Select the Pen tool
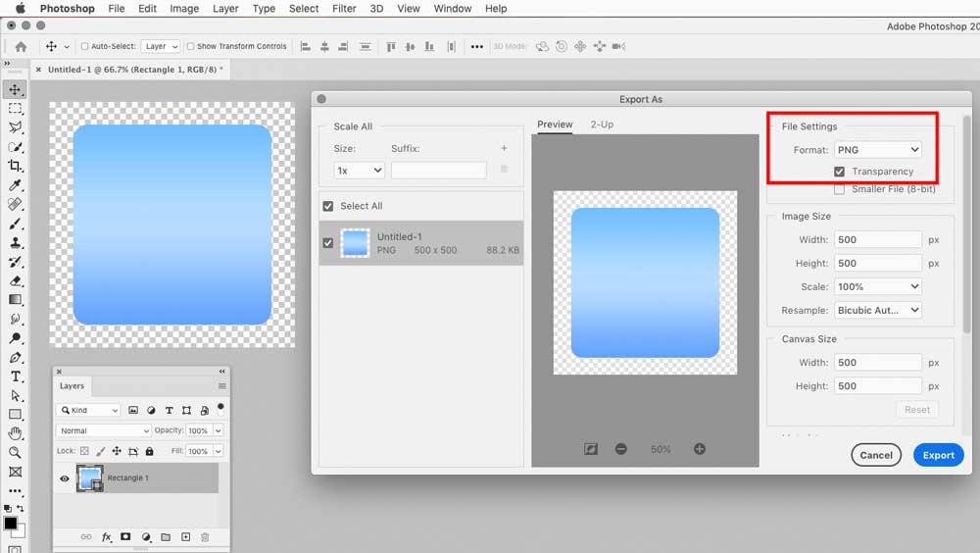This screenshot has width=980, height=553. point(15,357)
